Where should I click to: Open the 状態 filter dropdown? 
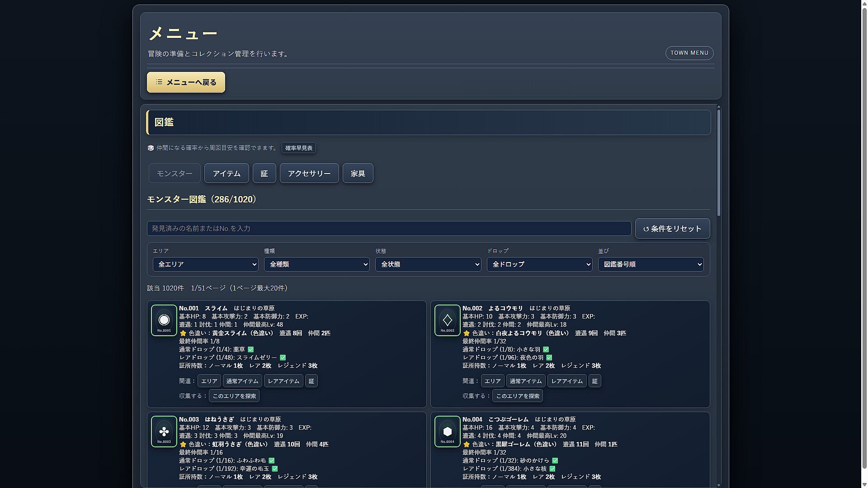pos(428,264)
